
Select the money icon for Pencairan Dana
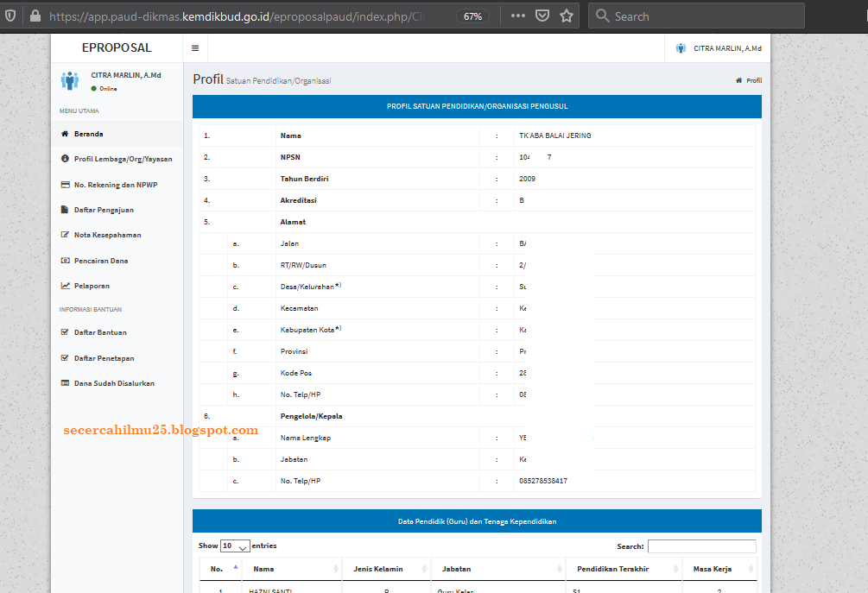(65, 260)
